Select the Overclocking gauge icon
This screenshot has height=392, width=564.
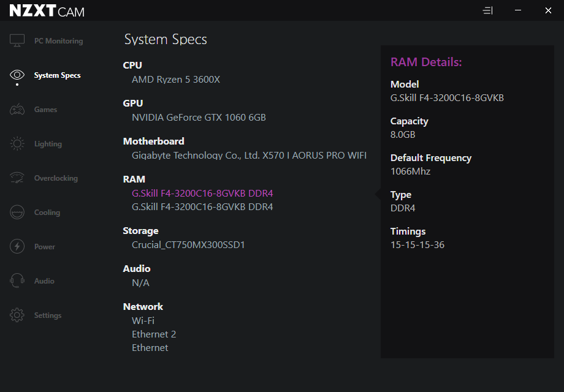[x=17, y=178]
